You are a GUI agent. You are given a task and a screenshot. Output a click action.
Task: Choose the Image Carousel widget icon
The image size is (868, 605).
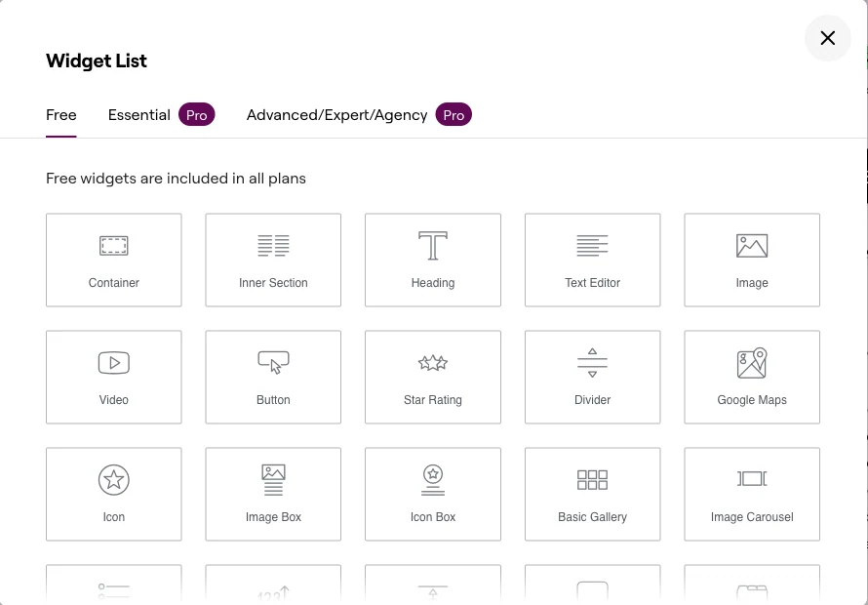coord(752,479)
